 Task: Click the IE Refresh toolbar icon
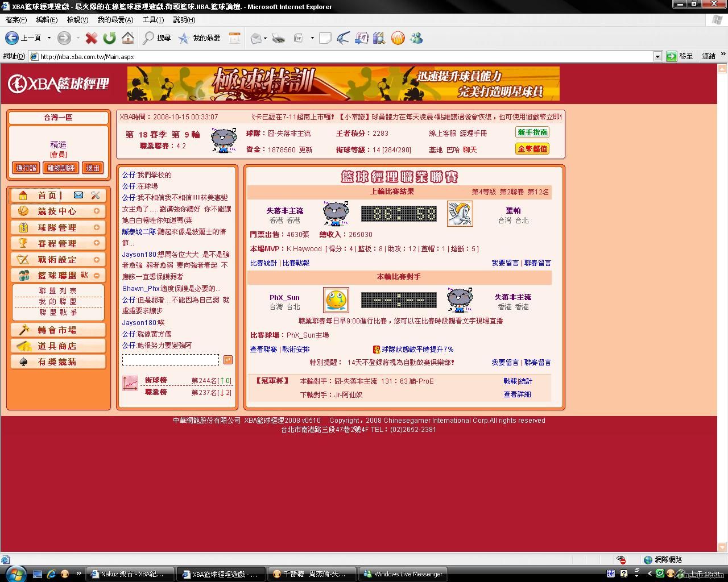point(109,38)
